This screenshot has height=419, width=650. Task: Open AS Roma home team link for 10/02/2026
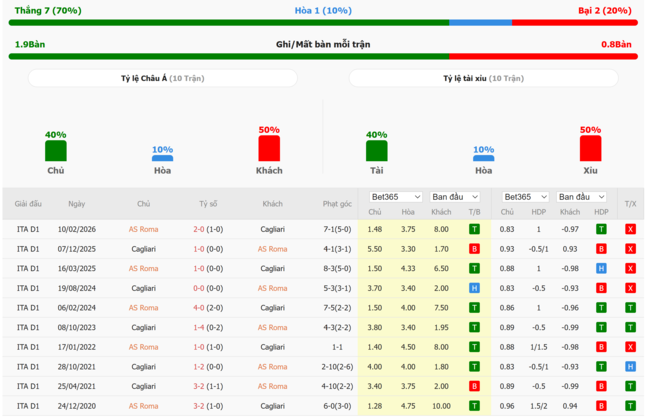click(x=143, y=229)
